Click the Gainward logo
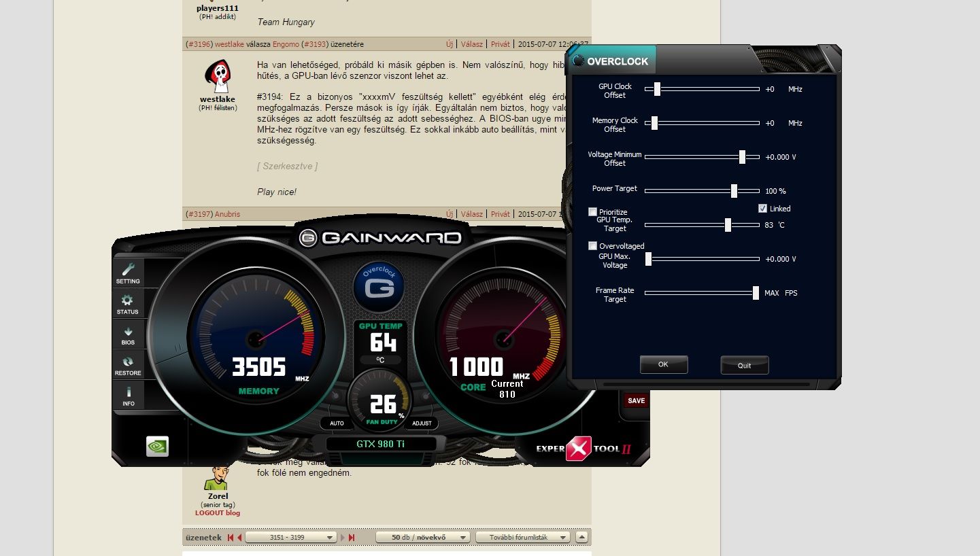 pos(382,238)
